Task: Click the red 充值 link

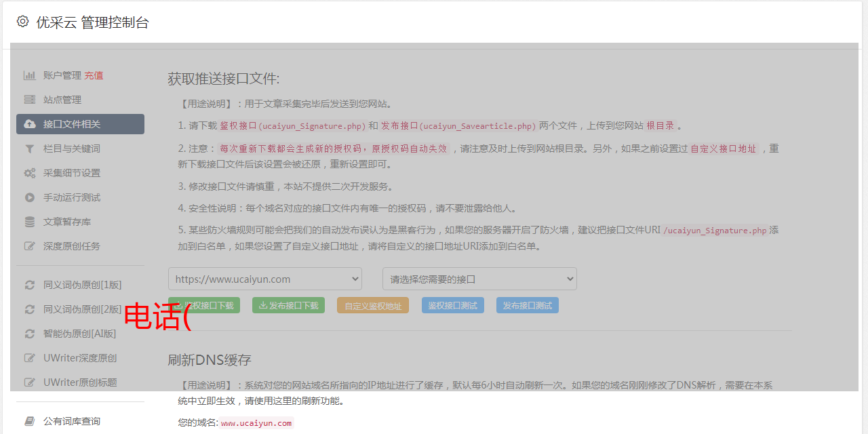Action: click(94, 75)
